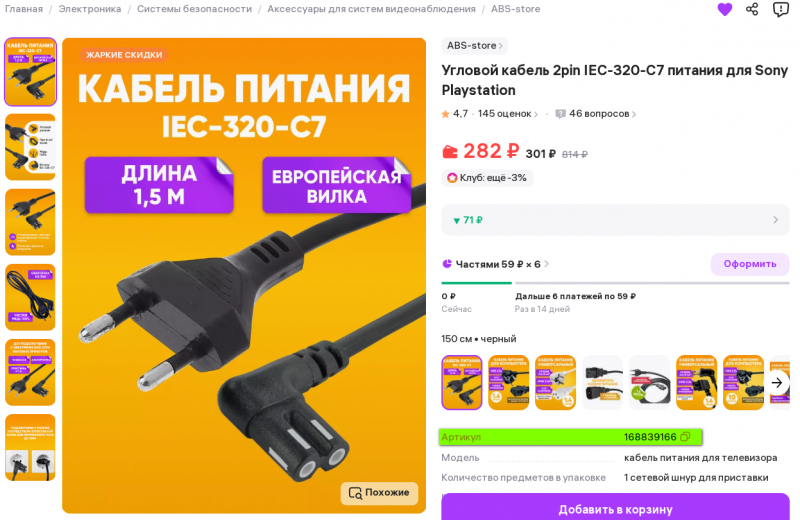Select the wall socket photos thumbnail

tap(30, 448)
